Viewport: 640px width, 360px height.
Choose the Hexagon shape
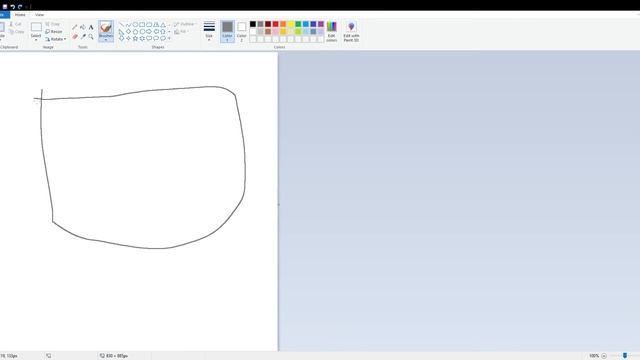tap(142, 31)
